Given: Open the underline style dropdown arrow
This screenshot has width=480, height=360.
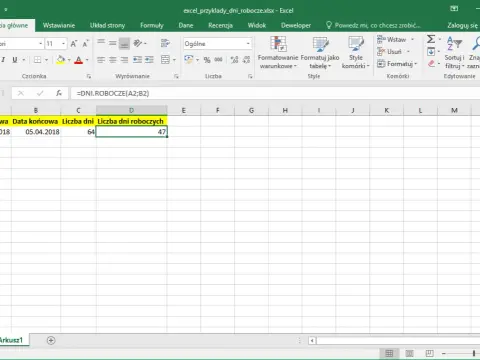Looking at the screenshot, I should coord(24,60).
